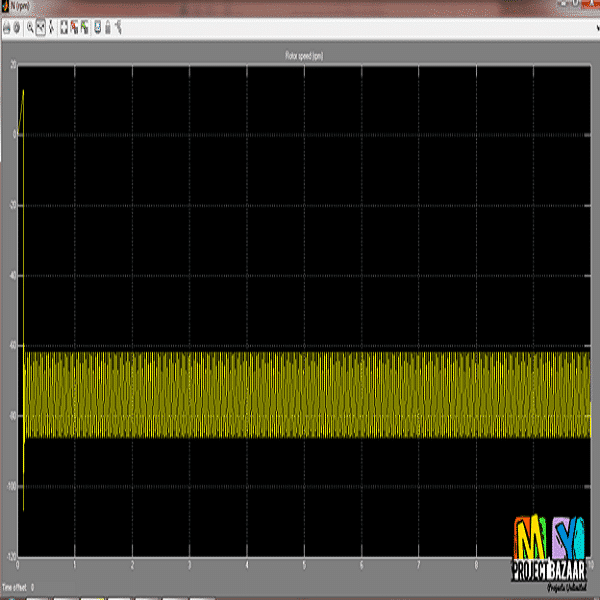Click the lock axes selection icon
This screenshot has height=600, width=600.
pyautogui.click(x=108, y=28)
